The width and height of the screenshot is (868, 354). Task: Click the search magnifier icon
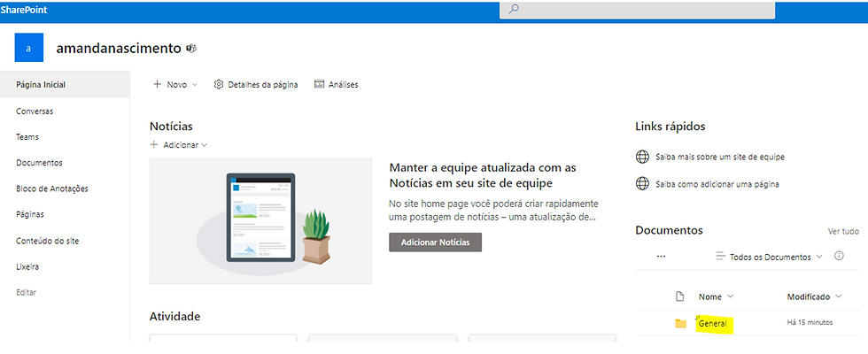click(x=514, y=9)
